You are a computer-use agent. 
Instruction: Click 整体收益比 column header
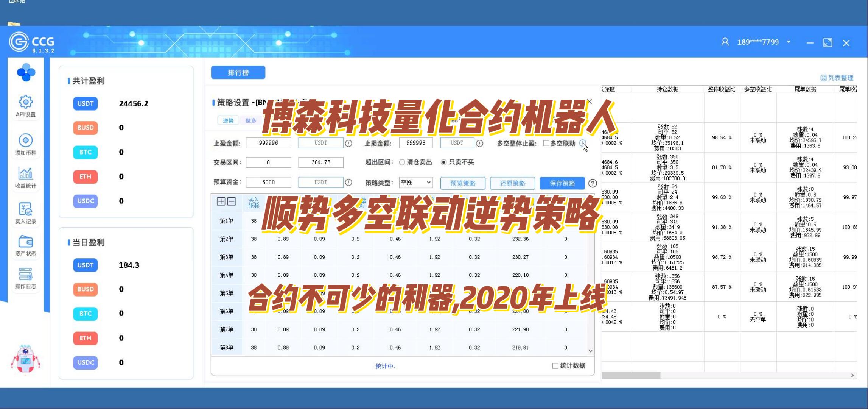pyautogui.click(x=721, y=89)
